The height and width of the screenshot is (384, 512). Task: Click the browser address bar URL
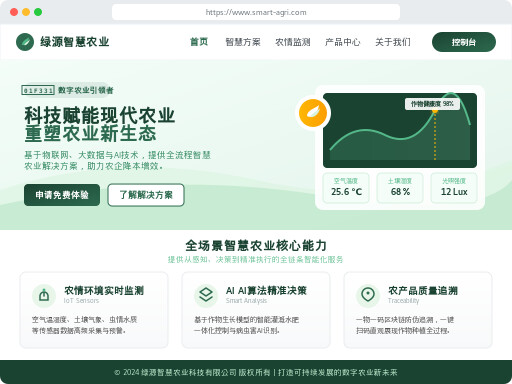pos(256,12)
